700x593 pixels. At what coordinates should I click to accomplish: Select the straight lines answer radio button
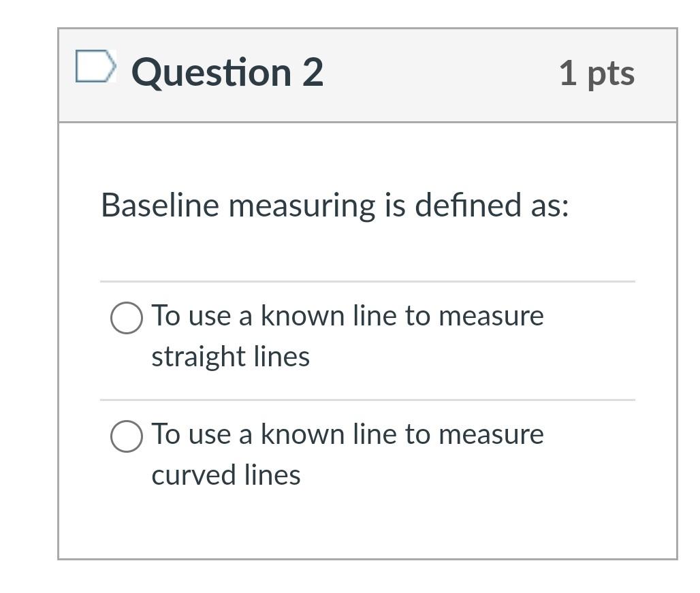pyautogui.click(x=125, y=317)
